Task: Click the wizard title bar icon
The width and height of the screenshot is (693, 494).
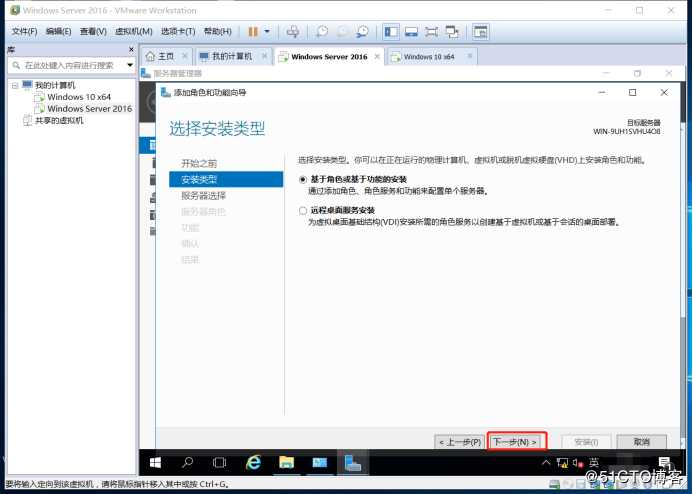Action: 166,92
